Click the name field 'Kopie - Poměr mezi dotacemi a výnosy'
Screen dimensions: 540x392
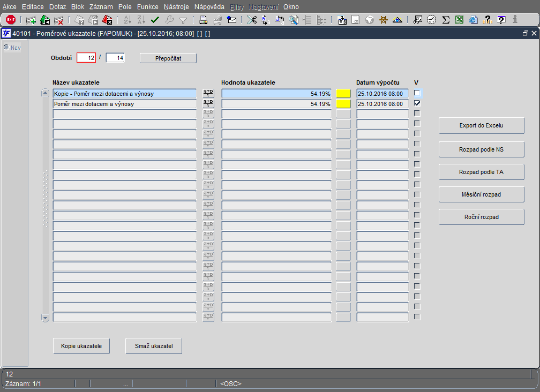tap(125, 94)
